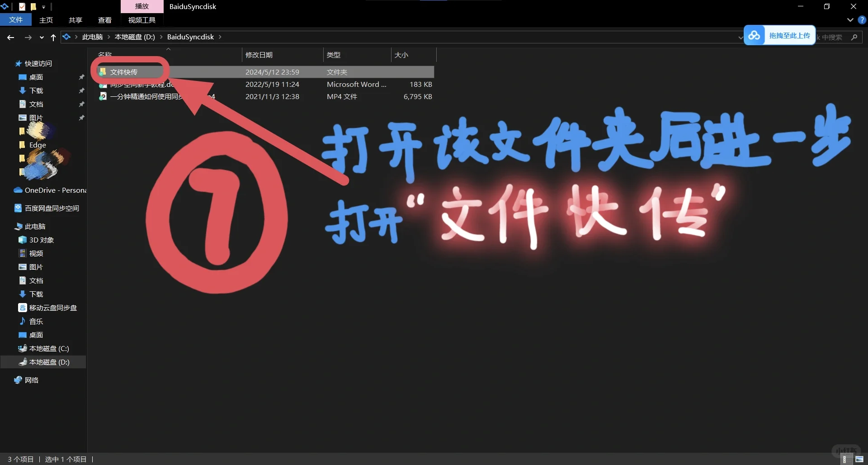868x465 pixels.
Task: Click the search magnifier icon
Action: pos(855,37)
